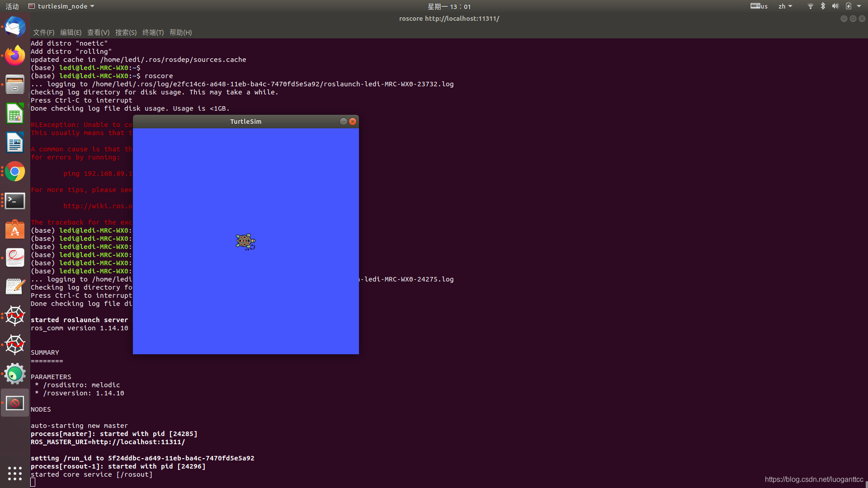The height and width of the screenshot is (488, 868).
Task: Click the volume indicator in top bar
Action: [x=835, y=6]
